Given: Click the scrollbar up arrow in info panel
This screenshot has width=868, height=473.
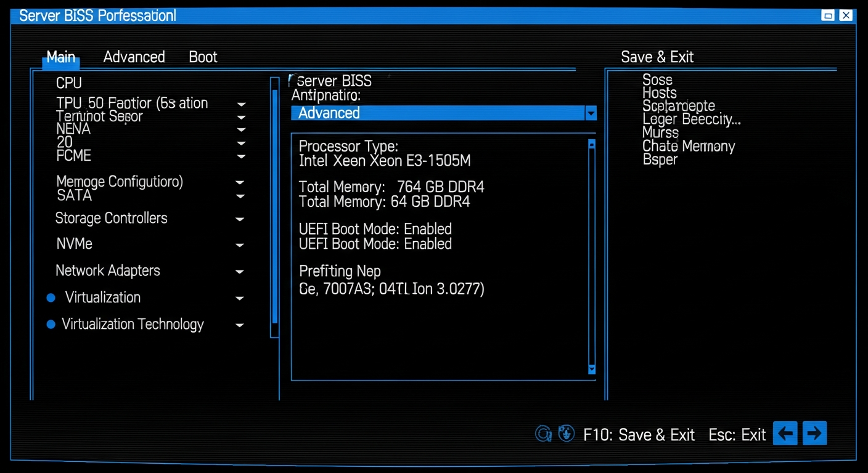Looking at the screenshot, I should pos(591,144).
